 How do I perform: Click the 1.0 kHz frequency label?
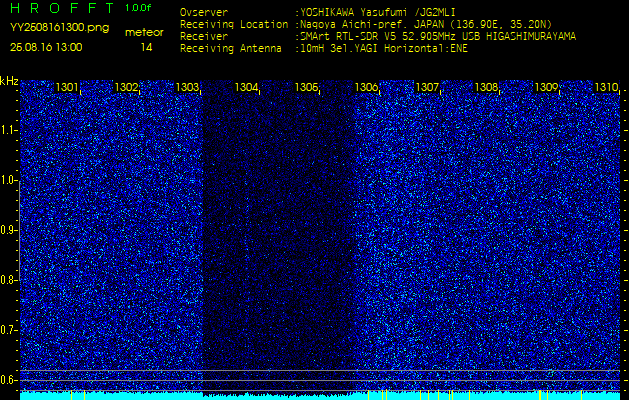pyautogui.click(x=8, y=181)
